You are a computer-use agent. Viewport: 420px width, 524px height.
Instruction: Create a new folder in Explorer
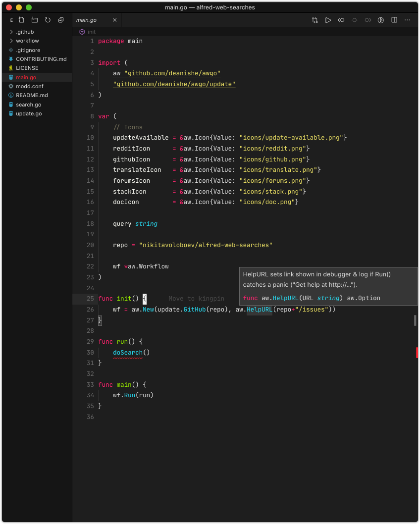click(x=34, y=20)
